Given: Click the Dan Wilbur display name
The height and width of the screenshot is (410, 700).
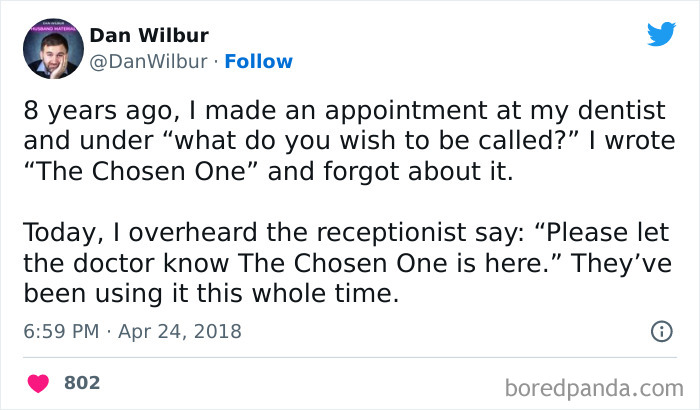Looking at the screenshot, I should click(x=149, y=36).
